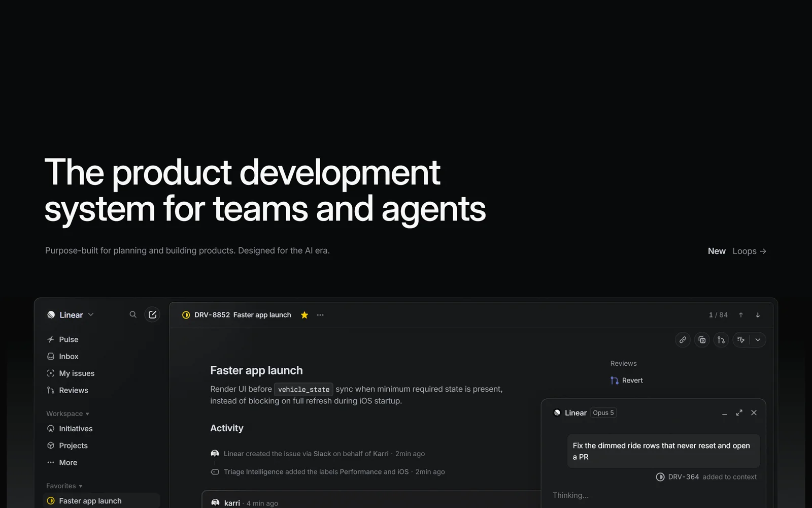Select Faster app launch favorite
Viewport: 812px width, 508px height.
pyautogui.click(x=101, y=501)
